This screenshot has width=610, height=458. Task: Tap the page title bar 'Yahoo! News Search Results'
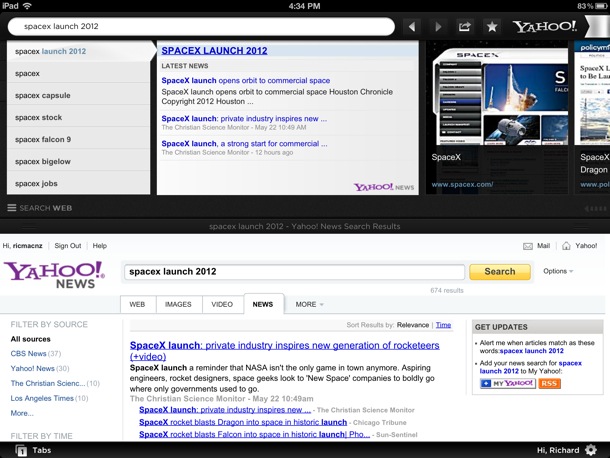click(x=305, y=226)
